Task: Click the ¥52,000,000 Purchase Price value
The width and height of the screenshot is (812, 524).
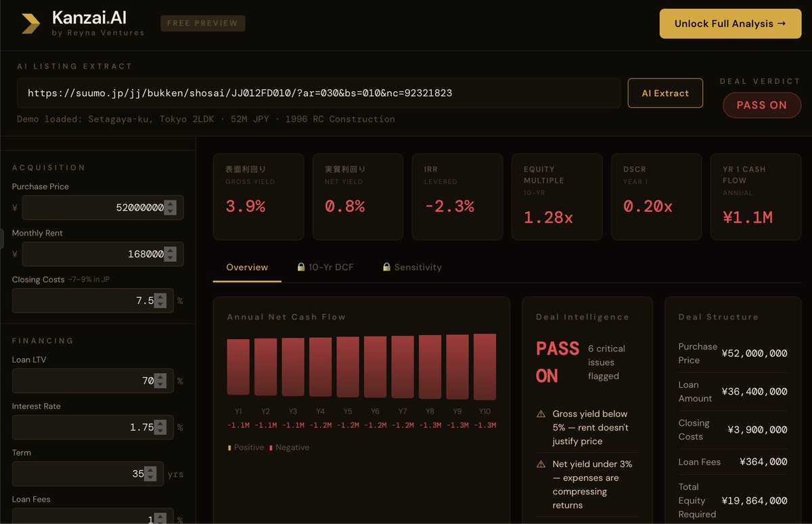Action: [x=754, y=353]
